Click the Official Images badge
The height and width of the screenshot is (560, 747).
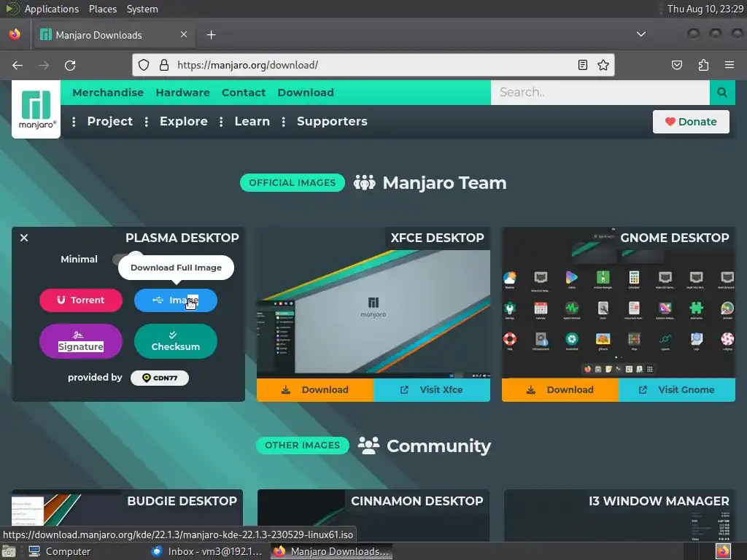[293, 183]
